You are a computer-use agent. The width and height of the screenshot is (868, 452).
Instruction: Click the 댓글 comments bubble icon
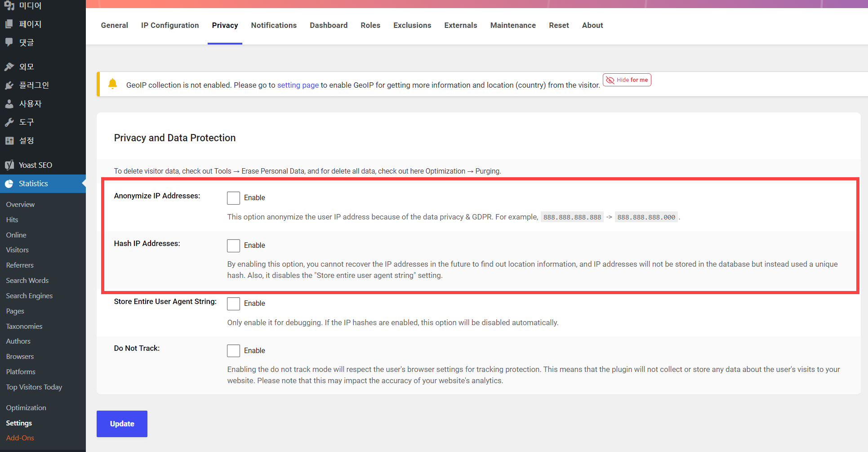(9, 42)
